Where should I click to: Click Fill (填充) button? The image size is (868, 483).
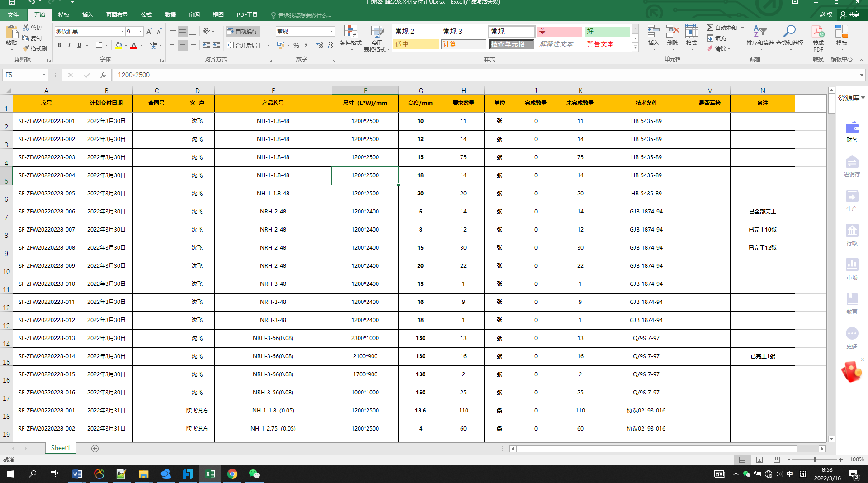(x=719, y=38)
